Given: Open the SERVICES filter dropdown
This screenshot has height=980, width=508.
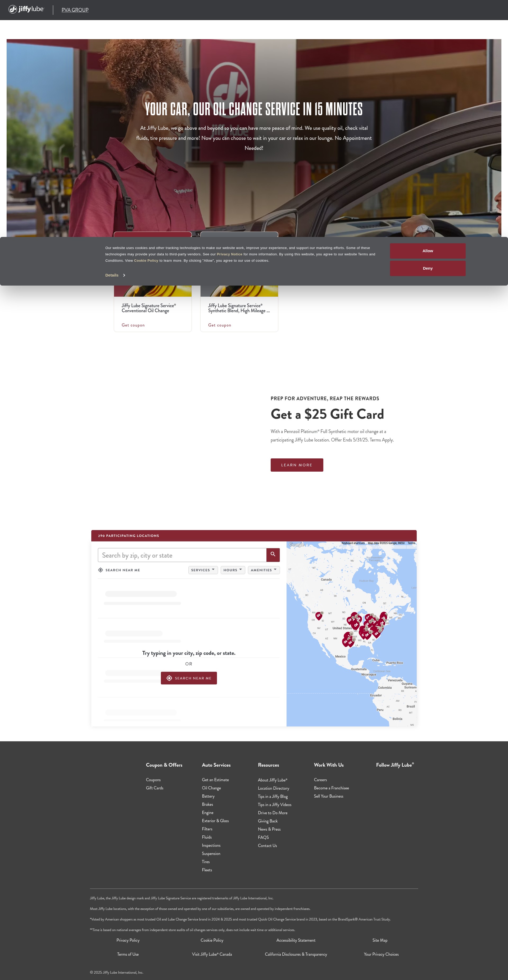Looking at the screenshot, I should tap(203, 570).
